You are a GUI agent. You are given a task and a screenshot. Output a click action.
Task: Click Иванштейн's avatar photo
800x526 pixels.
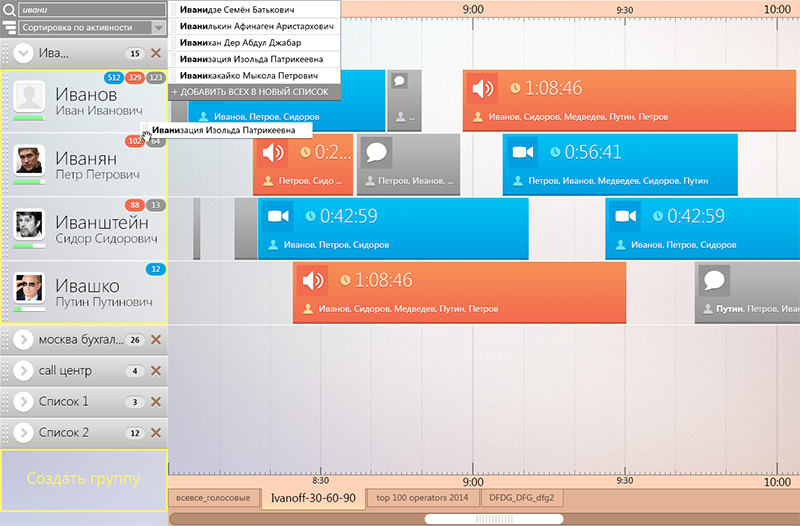click(29, 224)
